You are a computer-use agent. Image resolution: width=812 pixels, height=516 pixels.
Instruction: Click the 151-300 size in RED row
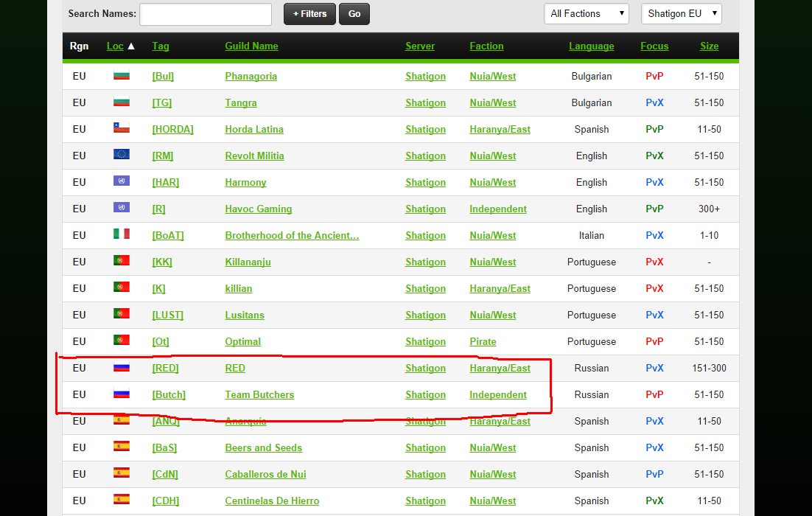709,368
